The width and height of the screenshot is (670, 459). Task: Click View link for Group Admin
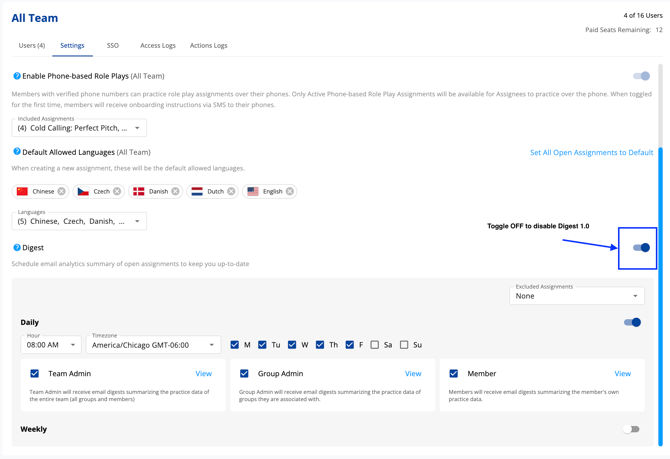413,373
